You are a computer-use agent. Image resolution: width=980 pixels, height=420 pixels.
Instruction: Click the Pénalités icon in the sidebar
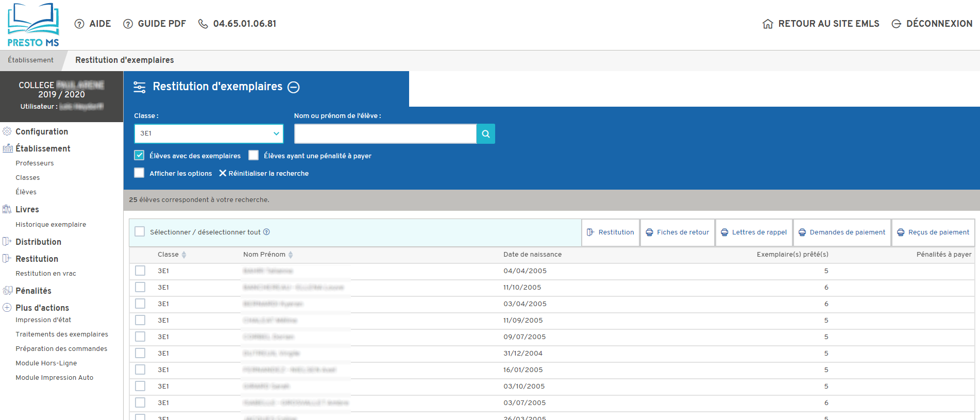pyautogui.click(x=7, y=291)
